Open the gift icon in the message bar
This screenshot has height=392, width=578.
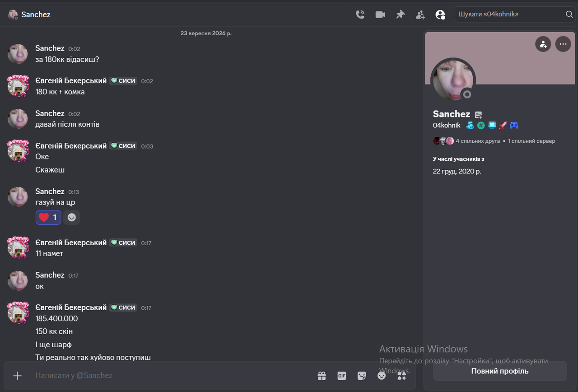[x=322, y=376]
